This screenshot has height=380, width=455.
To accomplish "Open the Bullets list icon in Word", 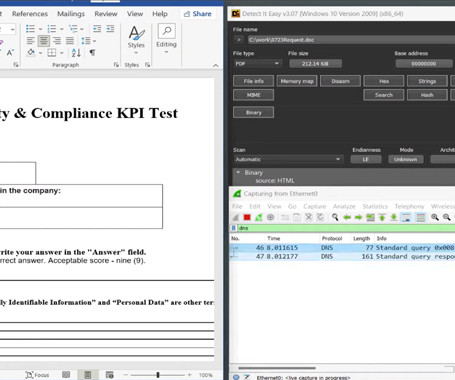I will pyautogui.click(x=30, y=29).
